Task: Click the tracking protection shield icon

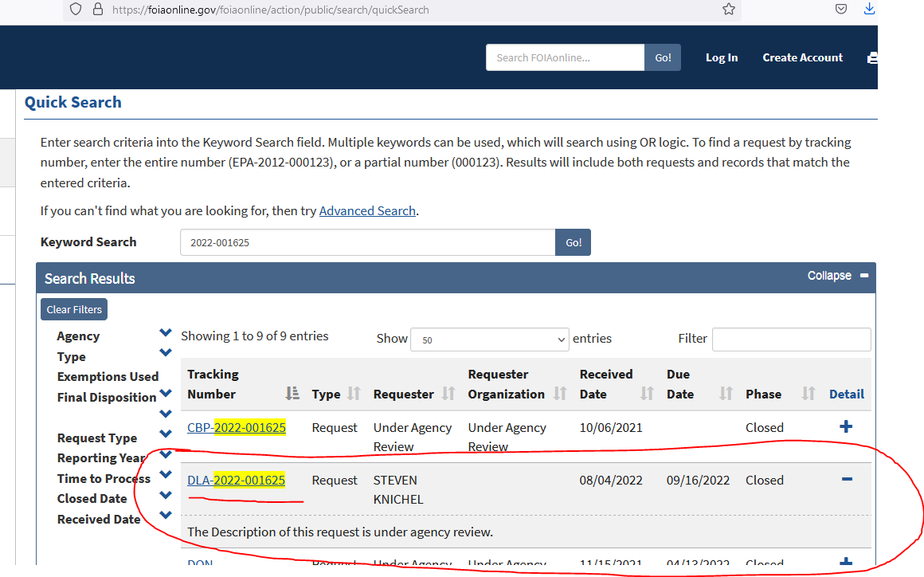Action: (76, 10)
